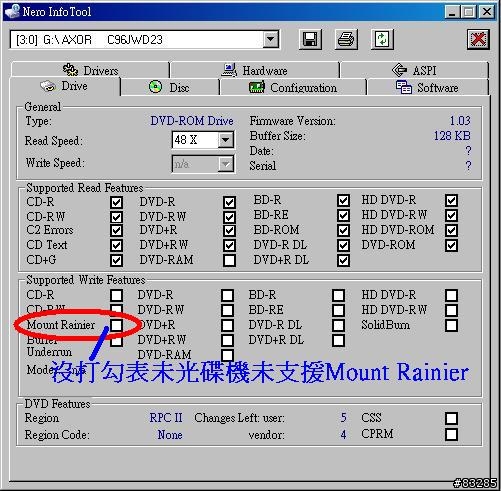This screenshot has width=501, height=491.
Task: Open the Drivers tab
Action: tap(90, 70)
